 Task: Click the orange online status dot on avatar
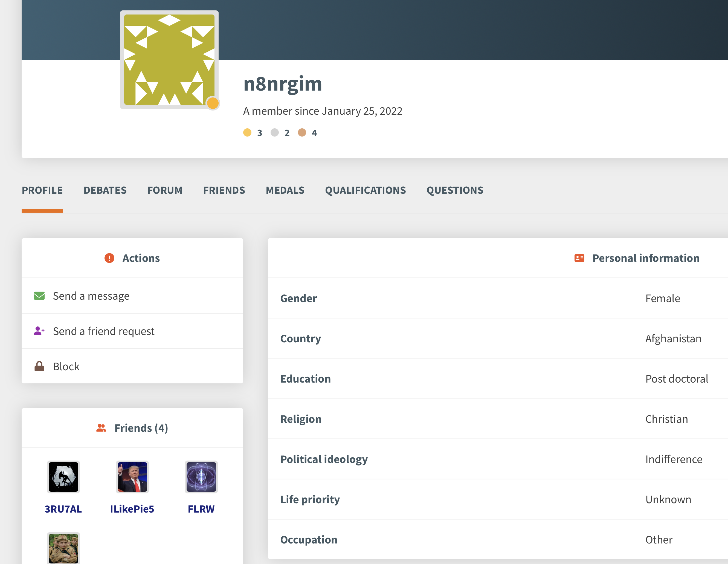(x=213, y=103)
